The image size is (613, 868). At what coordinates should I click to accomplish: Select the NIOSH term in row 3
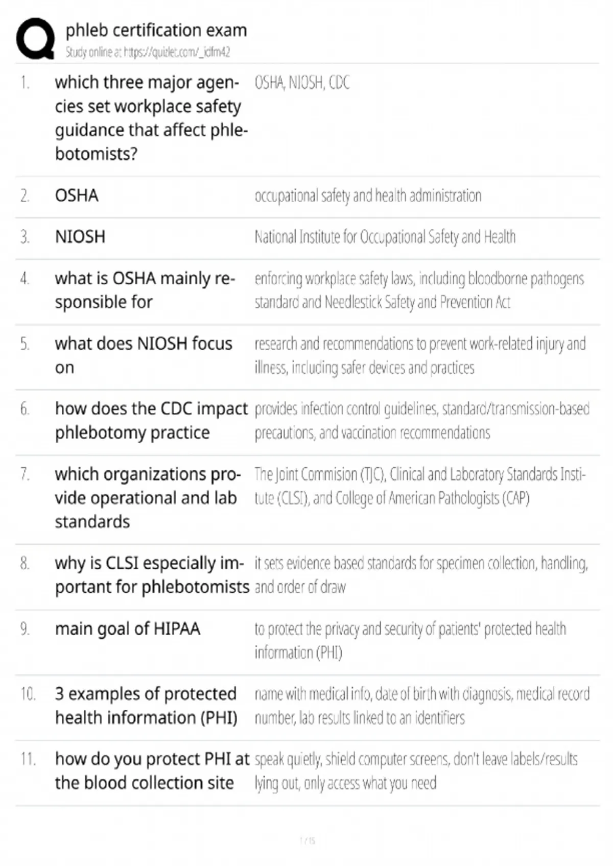coord(80,237)
